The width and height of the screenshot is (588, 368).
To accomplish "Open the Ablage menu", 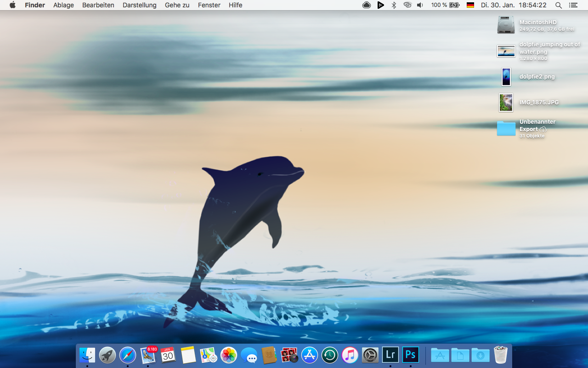I will pos(63,5).
